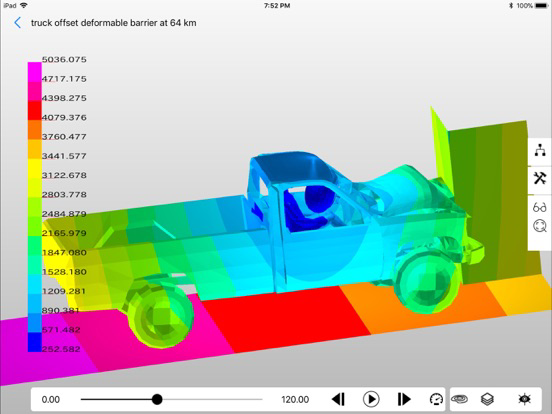Click the yellow swatch in the legend

(x=34, y=169)
